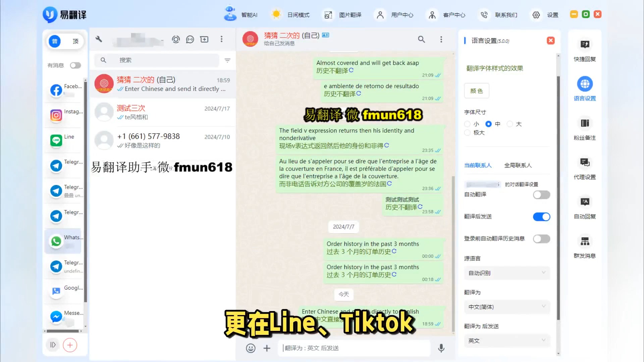The image size is (644, 362).
Task: Open quick reply (快捷回复) panel
Action: (x=585, y=50)
